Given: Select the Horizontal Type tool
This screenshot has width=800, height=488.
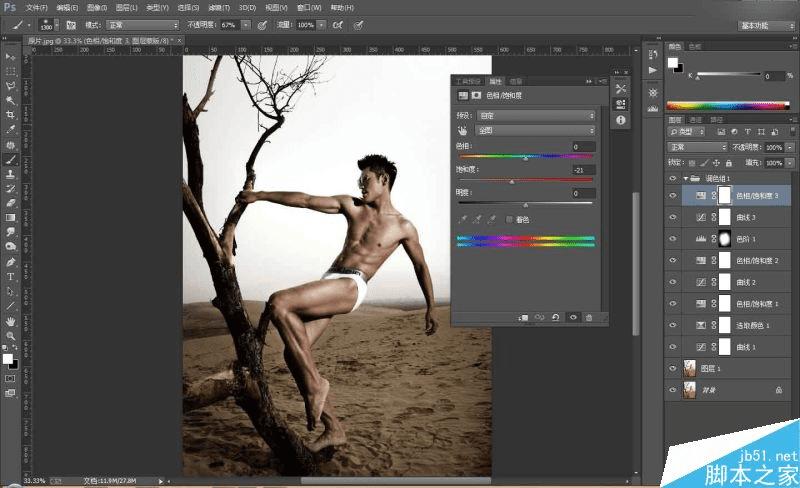Looking at the screenshot, I should pos(10,277).
